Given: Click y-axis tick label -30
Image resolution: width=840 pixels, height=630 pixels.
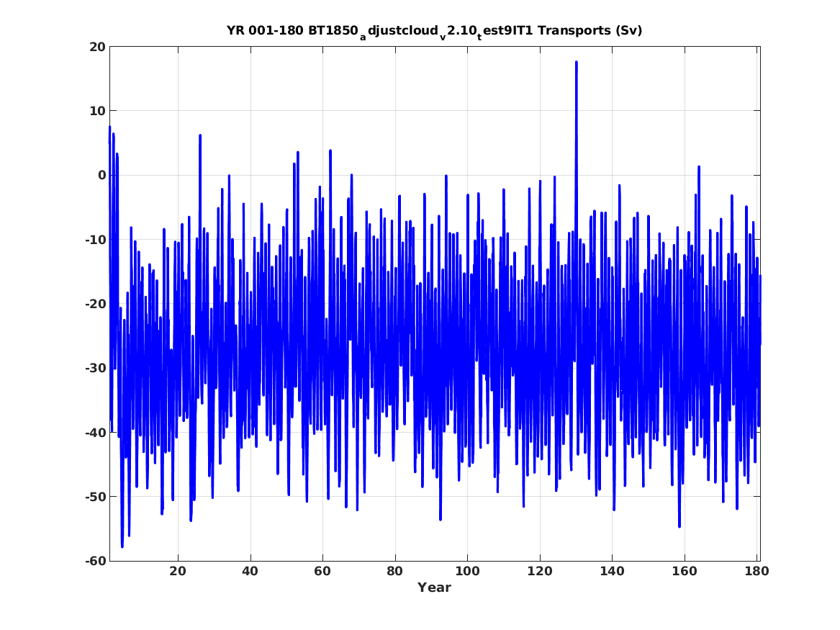Looking at the screenshot, I should 95,368.
